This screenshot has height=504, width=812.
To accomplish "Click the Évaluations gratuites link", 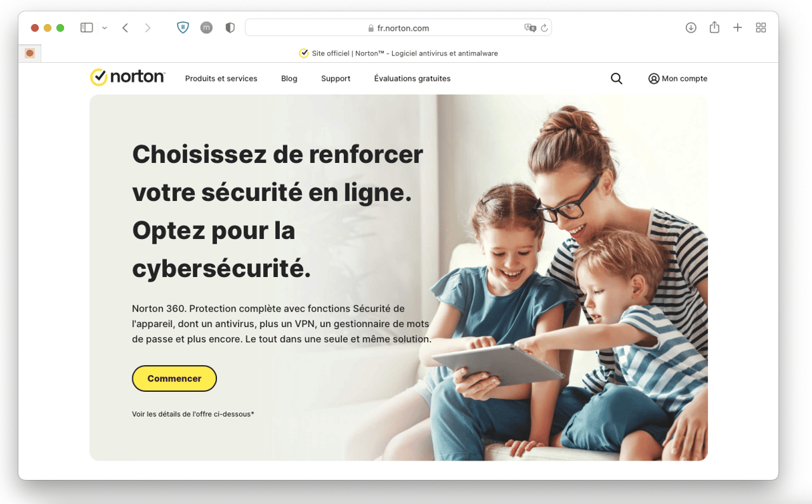I will click(412, 79).
